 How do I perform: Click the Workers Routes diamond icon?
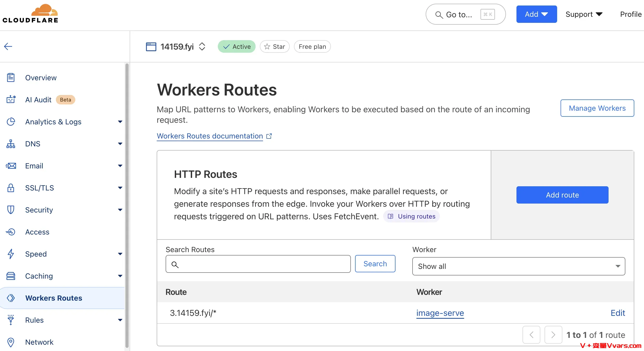tap(11, 298)
